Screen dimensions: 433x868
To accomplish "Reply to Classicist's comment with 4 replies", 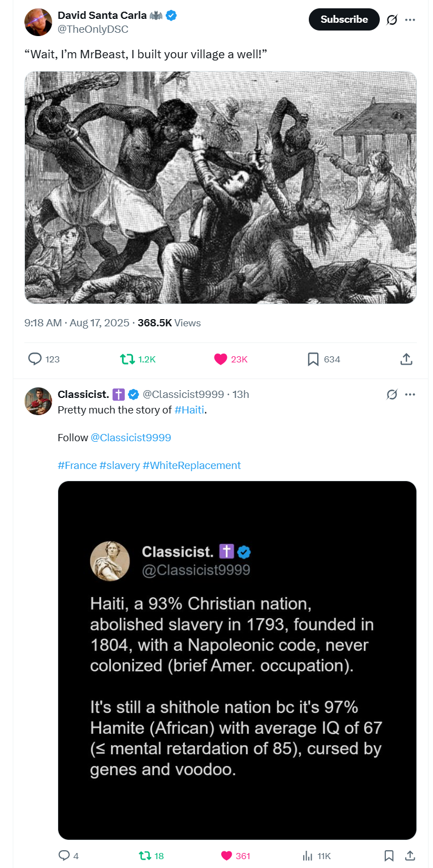I will click(x=65, y=855).
